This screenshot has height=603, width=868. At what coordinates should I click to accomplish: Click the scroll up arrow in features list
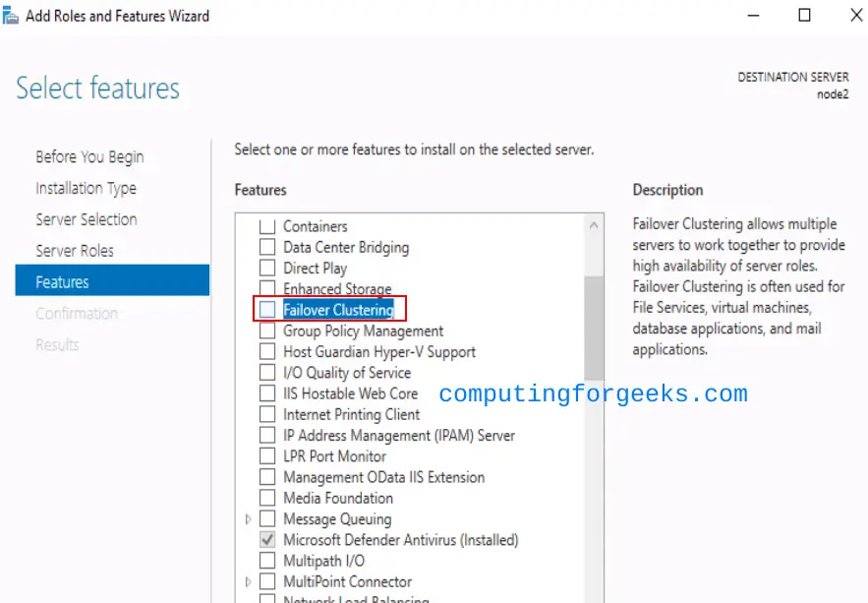pyautogui.click(x=594, y=225)
